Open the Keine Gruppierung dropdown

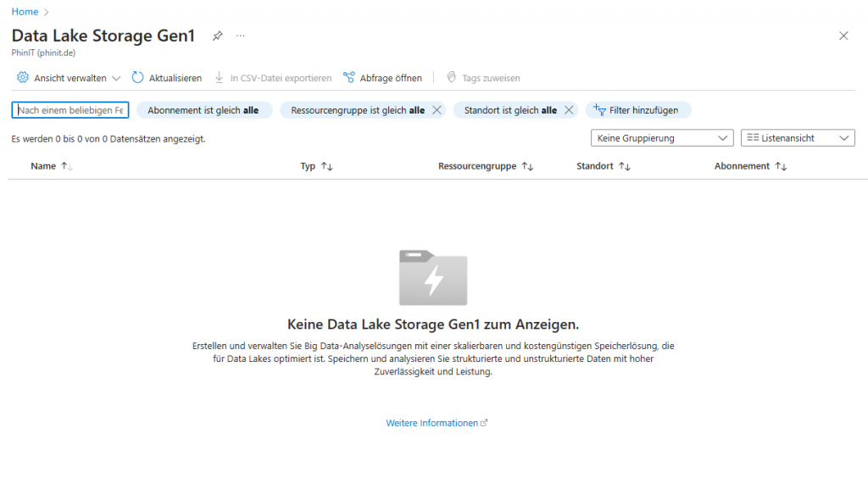pos(661,137)
